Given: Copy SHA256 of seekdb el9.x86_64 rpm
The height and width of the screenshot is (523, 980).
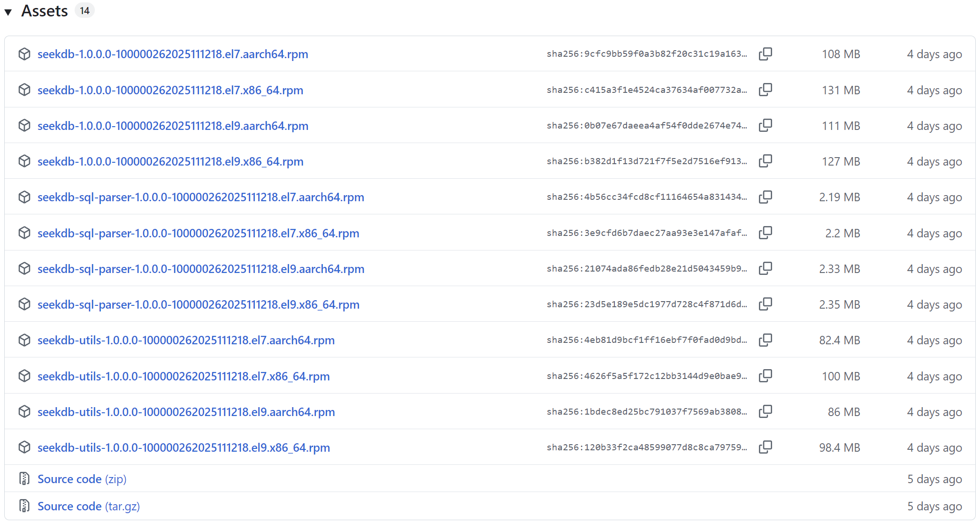Looking at the screenshot, I should coord(765,161).
